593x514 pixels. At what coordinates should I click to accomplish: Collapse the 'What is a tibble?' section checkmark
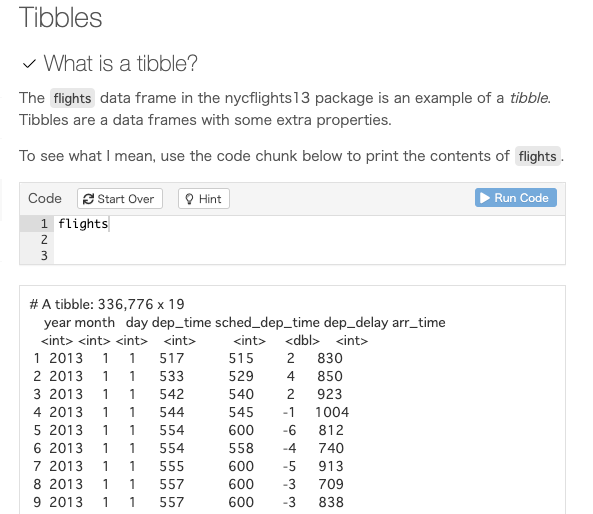29,64
